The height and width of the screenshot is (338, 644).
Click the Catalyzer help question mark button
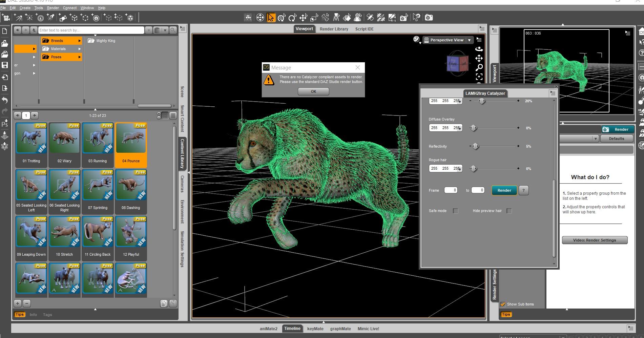pos(523,190)
